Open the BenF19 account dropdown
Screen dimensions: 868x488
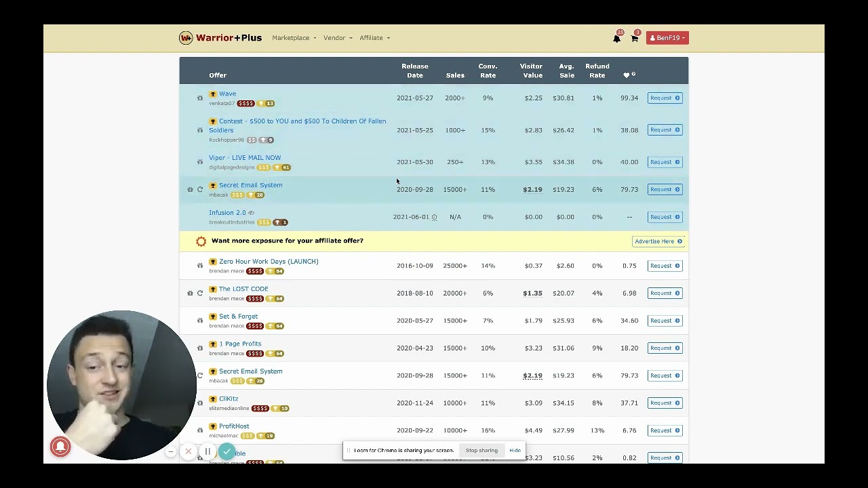point(667,38)
